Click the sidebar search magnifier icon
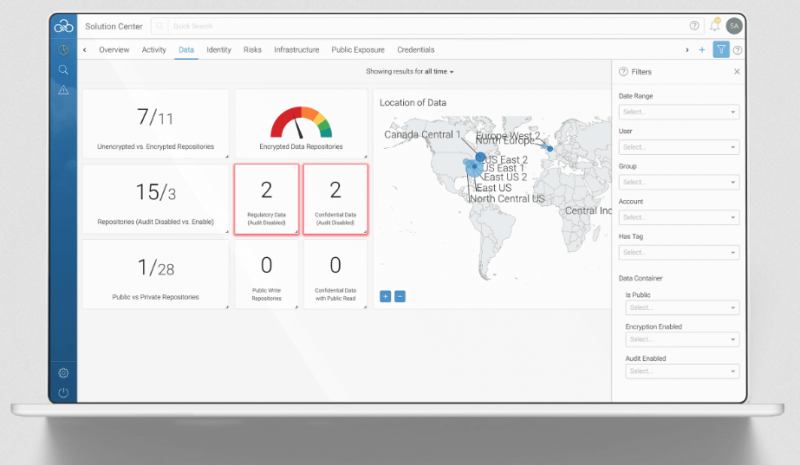Viewport: 800px width, 465px height. click(63, 70)
